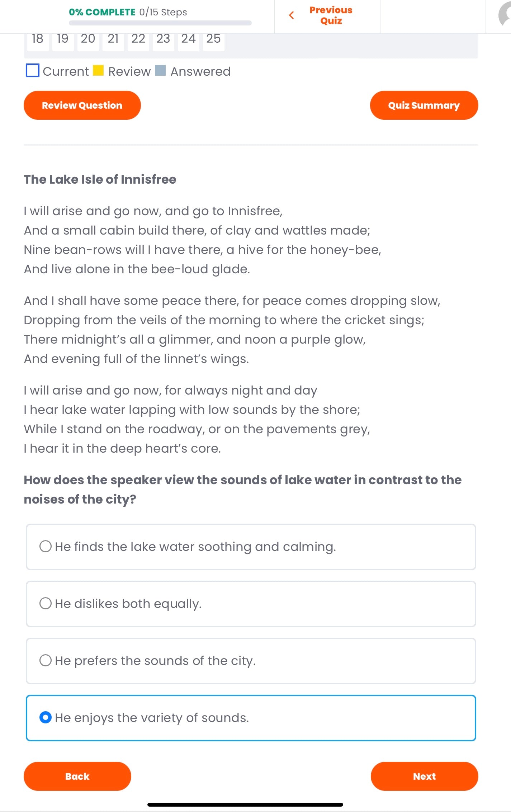The width and height of the screenshot is (511, 812).
Task: Open the Quiz Summary
Action: [424, 105]
